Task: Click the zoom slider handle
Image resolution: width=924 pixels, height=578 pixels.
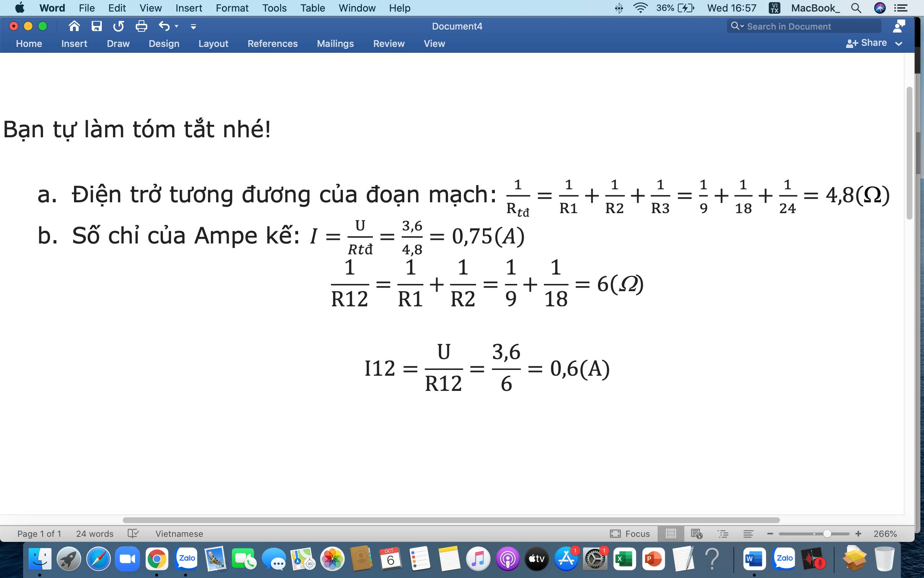Action: point(827,534)
